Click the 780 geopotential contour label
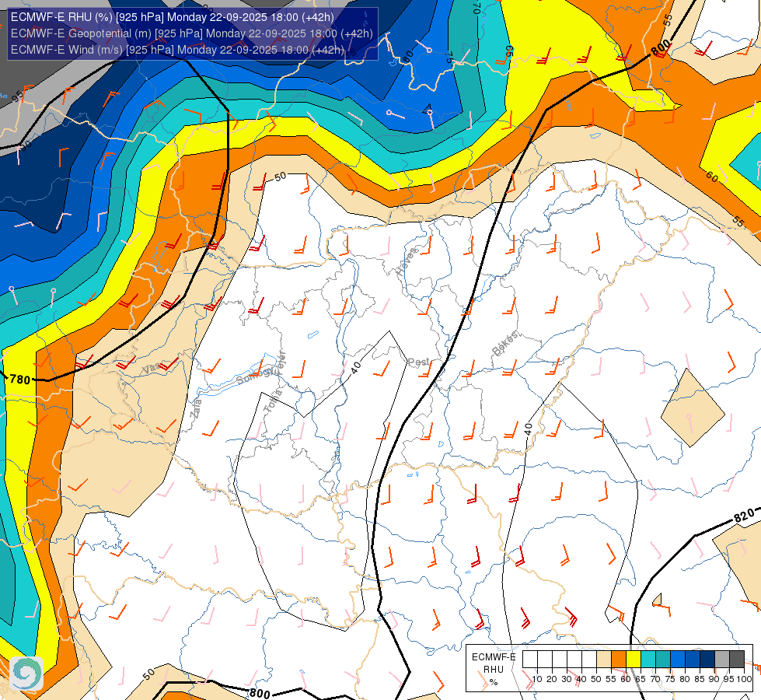Screen dimensions: 761x700 tap(20, 380)
